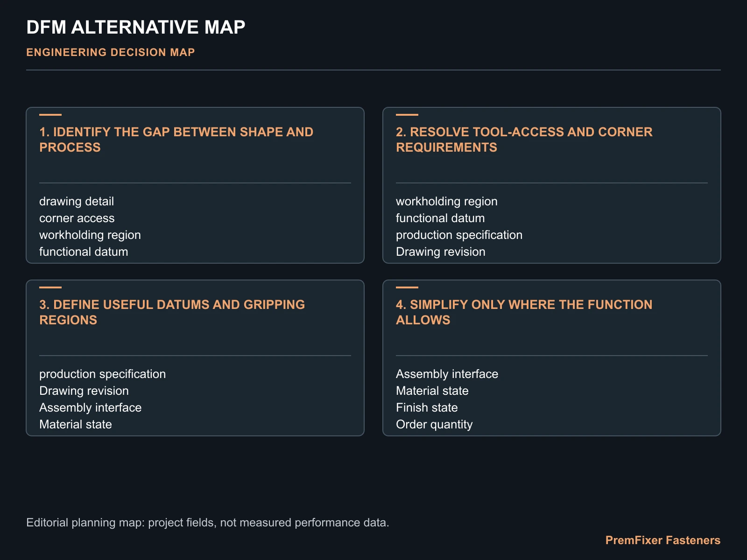747x560 pixels.
Task: Click 'corner access' in card 1
Action: pyautogui.click(x=77, y=218)
